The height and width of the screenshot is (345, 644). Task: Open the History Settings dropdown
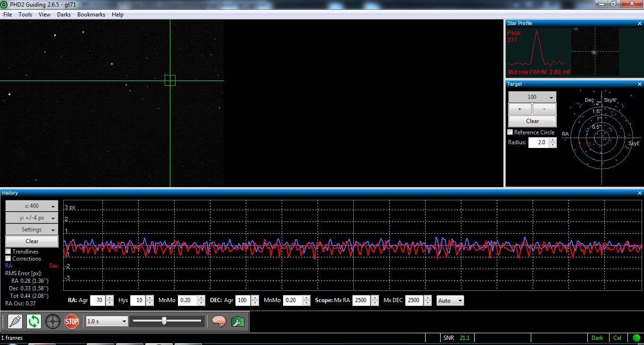pos(32,230)
